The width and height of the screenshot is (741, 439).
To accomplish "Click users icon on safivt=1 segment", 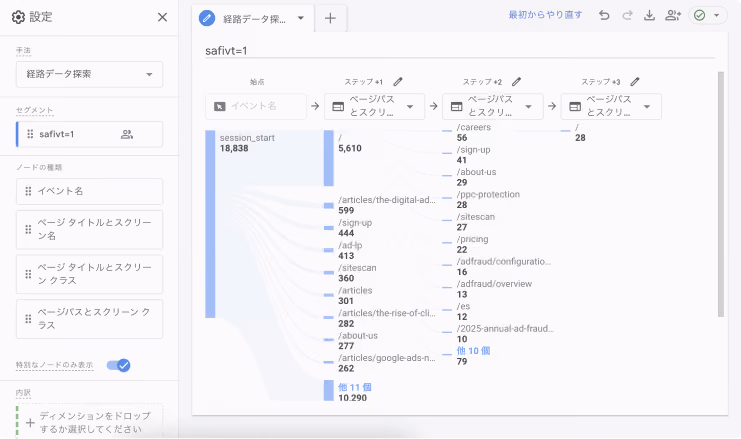I will coord(127,134).
